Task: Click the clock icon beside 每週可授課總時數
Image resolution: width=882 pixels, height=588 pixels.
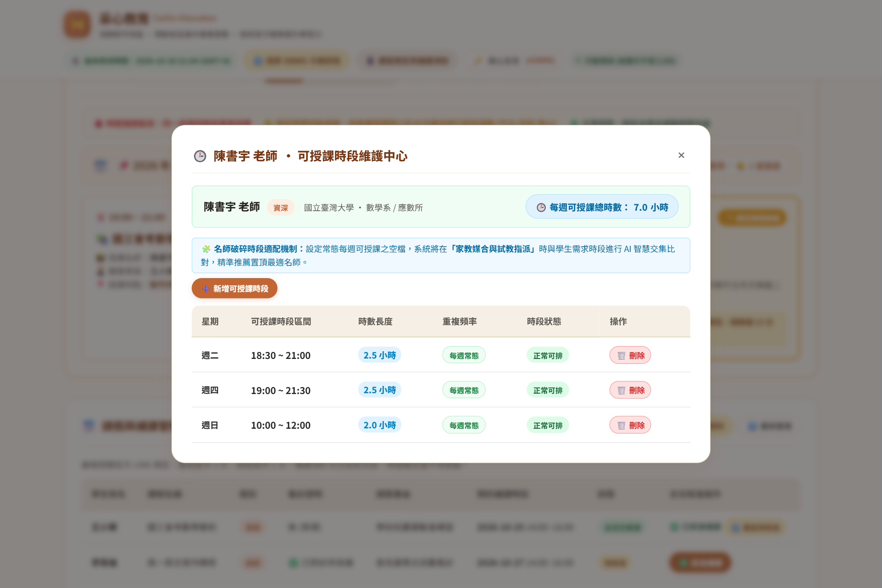Action: click(x=541, y=207)
